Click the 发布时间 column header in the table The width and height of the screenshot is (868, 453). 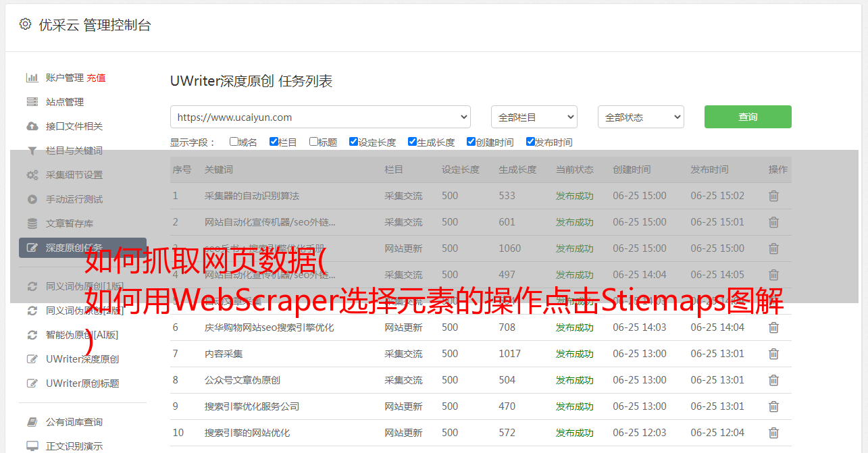click(x=709, y=169)
